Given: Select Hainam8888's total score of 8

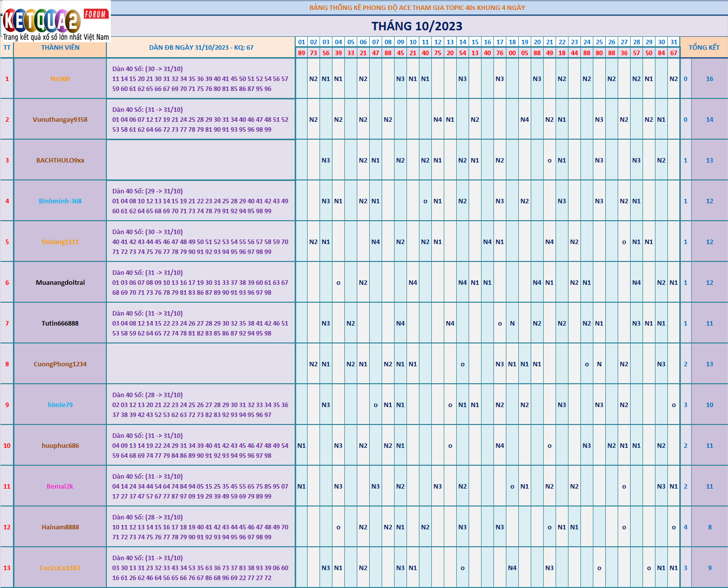Looking at the screenshot, I should [709, 527].
